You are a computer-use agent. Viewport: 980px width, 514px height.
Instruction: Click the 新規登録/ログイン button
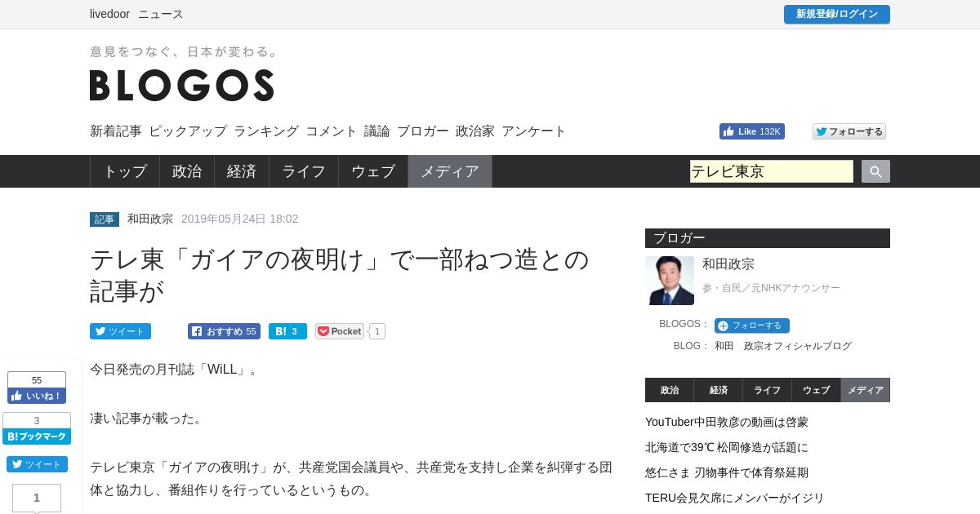coord(837,14)
